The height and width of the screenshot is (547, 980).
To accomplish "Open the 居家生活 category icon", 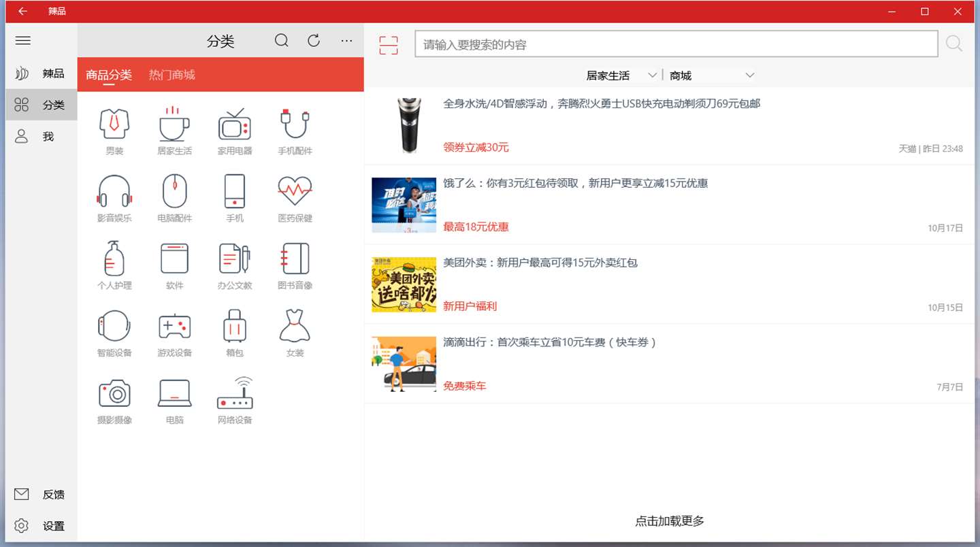I will pos(174,131).
